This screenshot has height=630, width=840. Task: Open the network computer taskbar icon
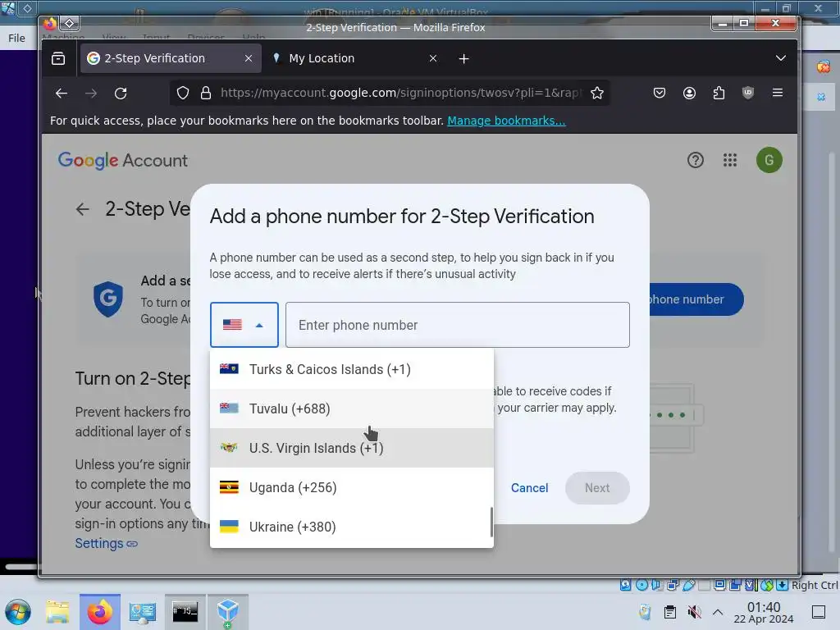point(143,612)
